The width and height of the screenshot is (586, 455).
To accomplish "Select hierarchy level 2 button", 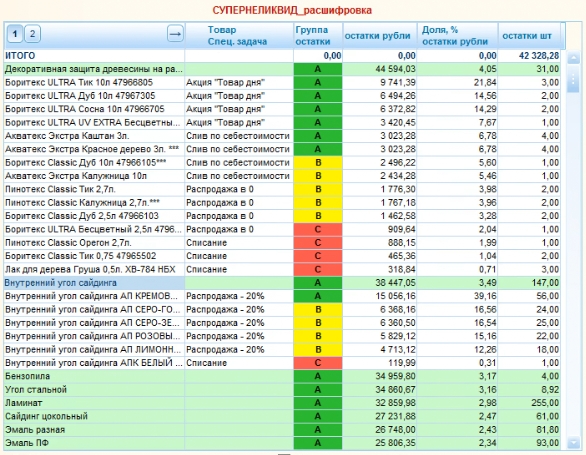I will click(33, 34).
